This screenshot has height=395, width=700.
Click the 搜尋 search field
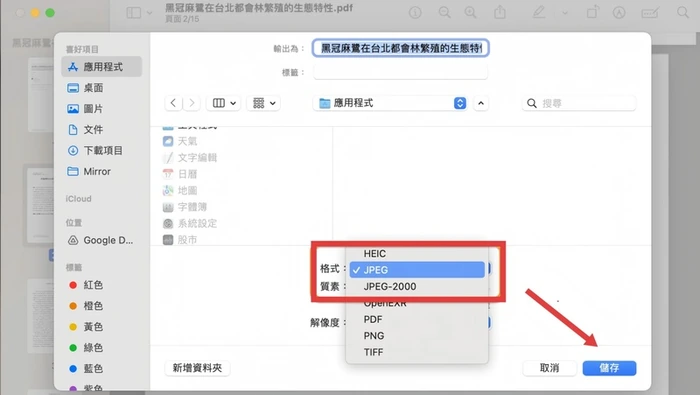coord(579,103)
